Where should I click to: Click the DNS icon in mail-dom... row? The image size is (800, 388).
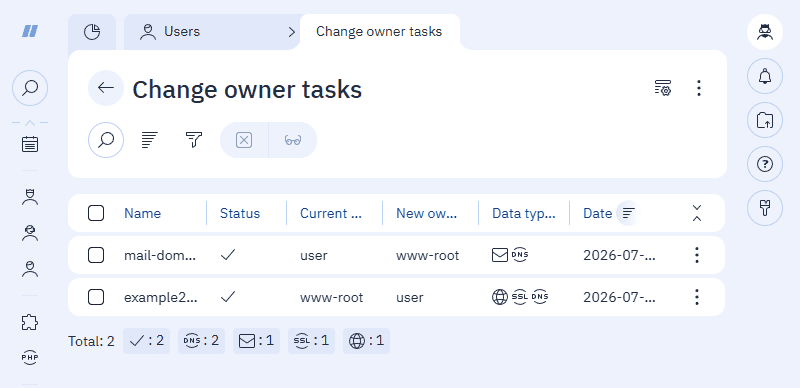coord(520,254)
